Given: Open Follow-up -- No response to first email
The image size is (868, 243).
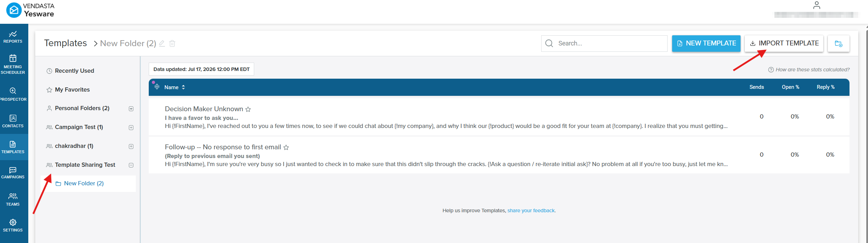Looking at the screenshot, I should 223,147.
